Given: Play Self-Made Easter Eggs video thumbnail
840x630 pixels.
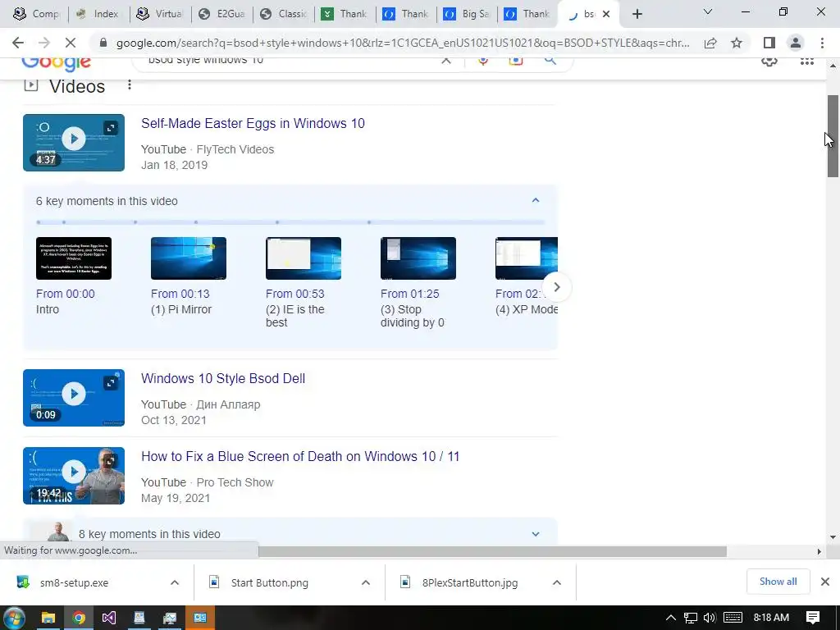Looking at the screenshot, I should (74, 143).
